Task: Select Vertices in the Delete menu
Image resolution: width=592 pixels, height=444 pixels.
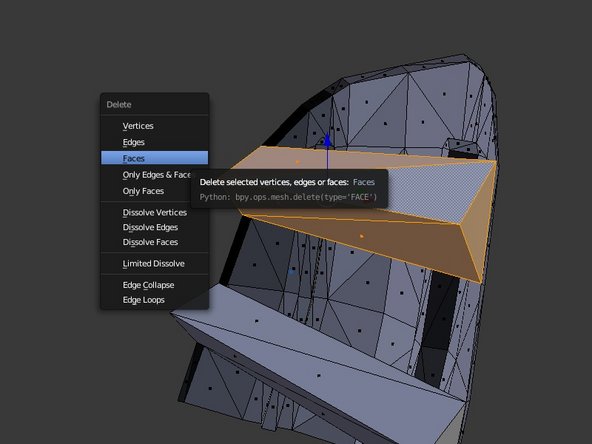Action: (154, 126)
